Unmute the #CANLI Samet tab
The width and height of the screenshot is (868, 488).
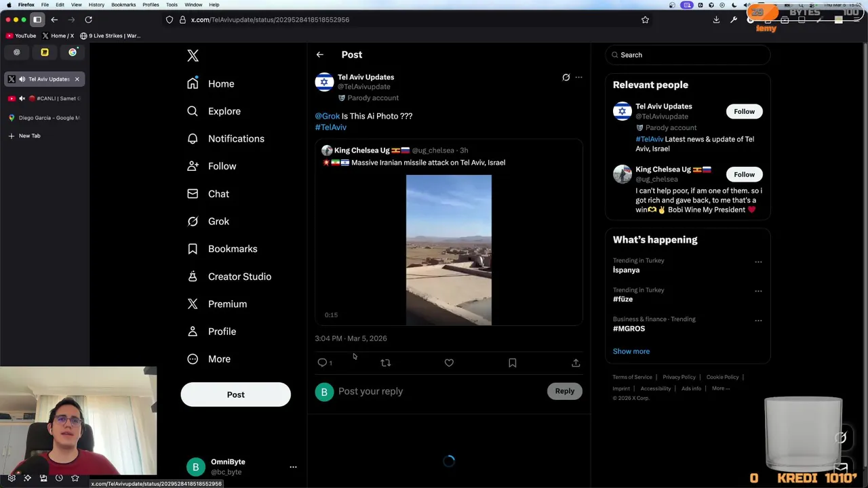[x=22, y=98]
